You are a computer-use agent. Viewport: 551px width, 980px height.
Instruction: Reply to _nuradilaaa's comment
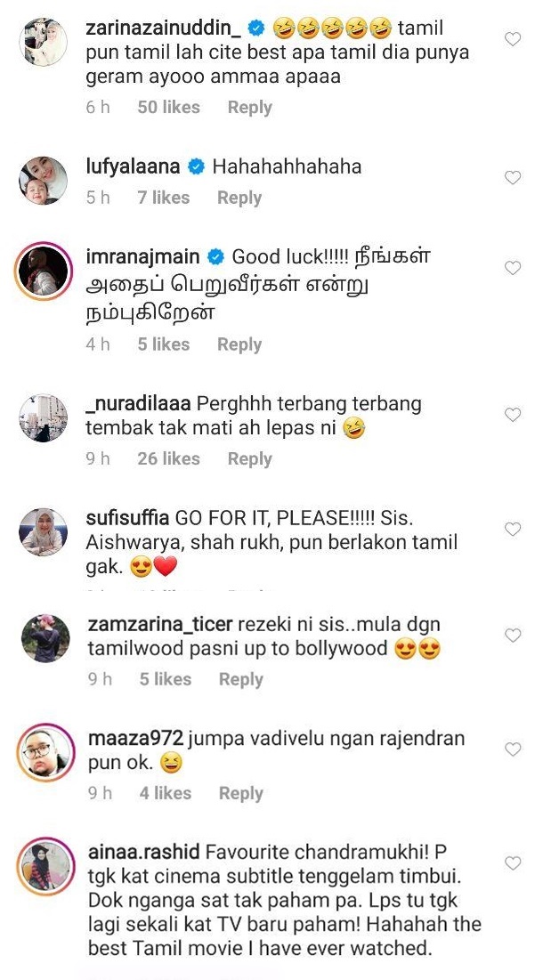250,458
